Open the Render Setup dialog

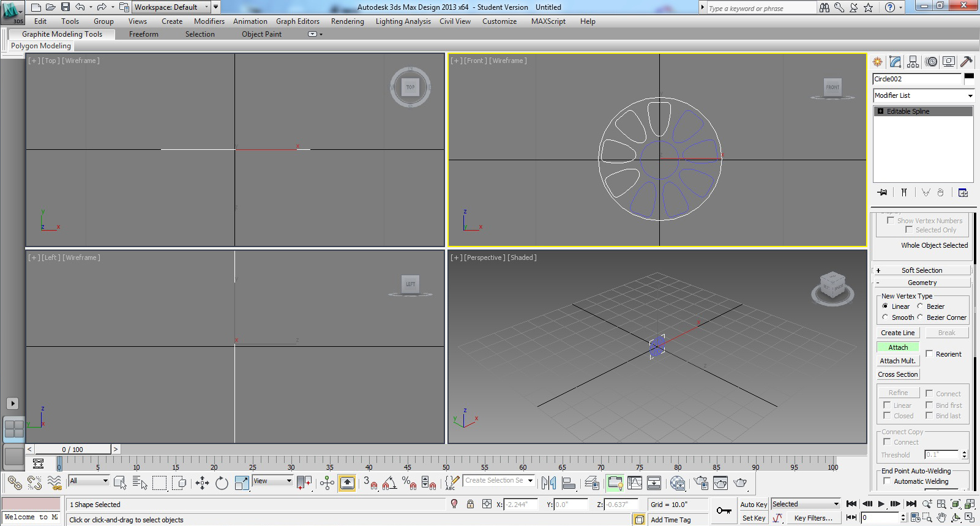pos(701,483)
